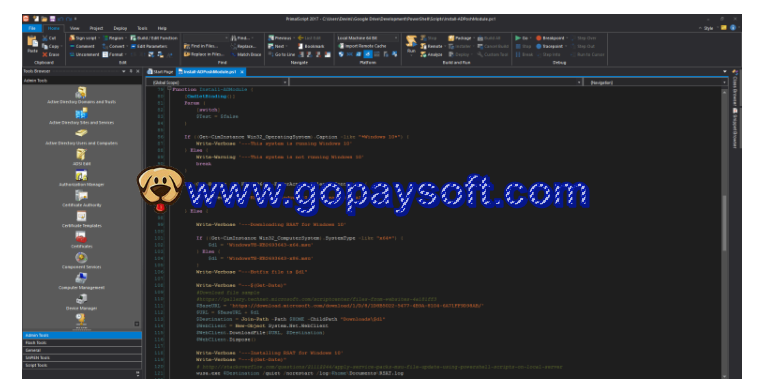The height and width of the screenshot is (379, 774).
Task: Switch to the Start Page document tab
Action: pos(160,72)
